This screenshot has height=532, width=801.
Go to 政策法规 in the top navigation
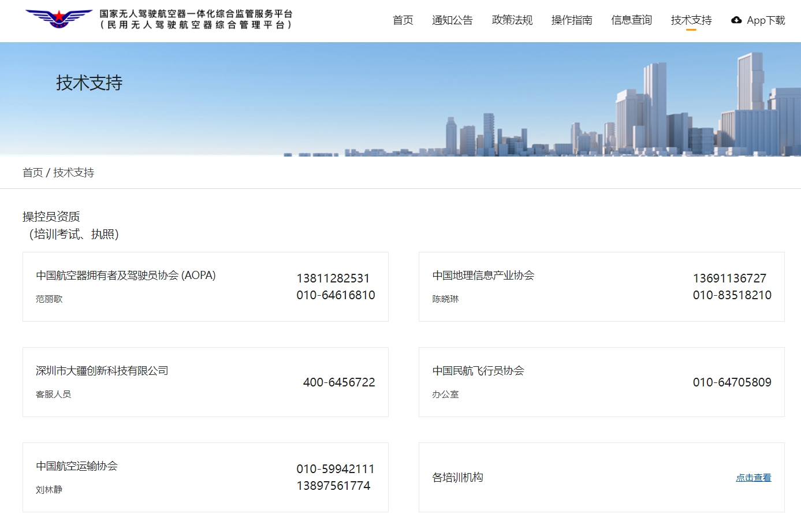coord(512,20)
